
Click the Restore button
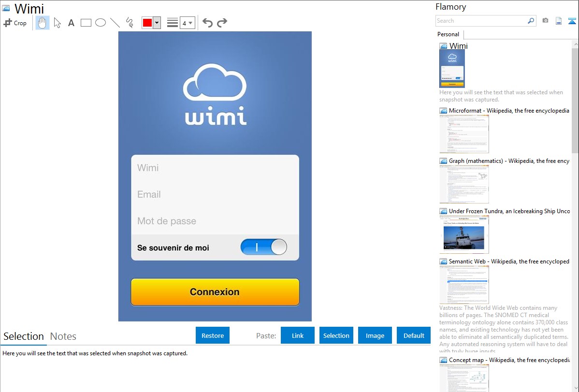pyautogui.click(x=213, y=335)
